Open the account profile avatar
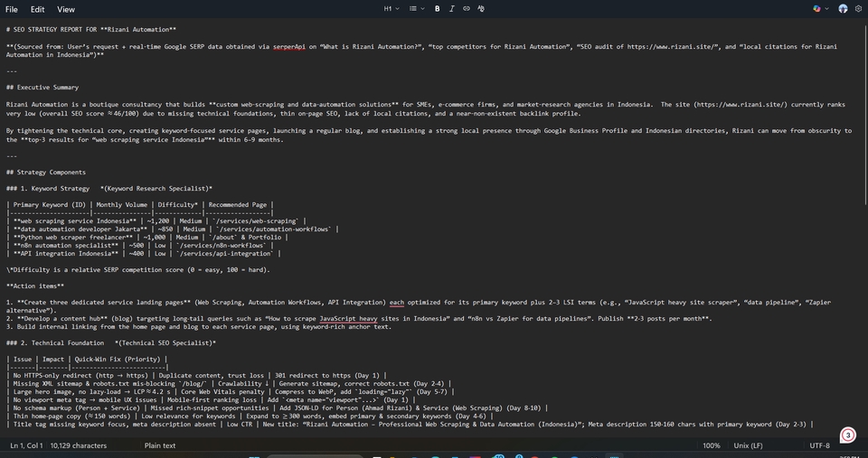Viewport: 868px width, 458px height. pos(843,9)
